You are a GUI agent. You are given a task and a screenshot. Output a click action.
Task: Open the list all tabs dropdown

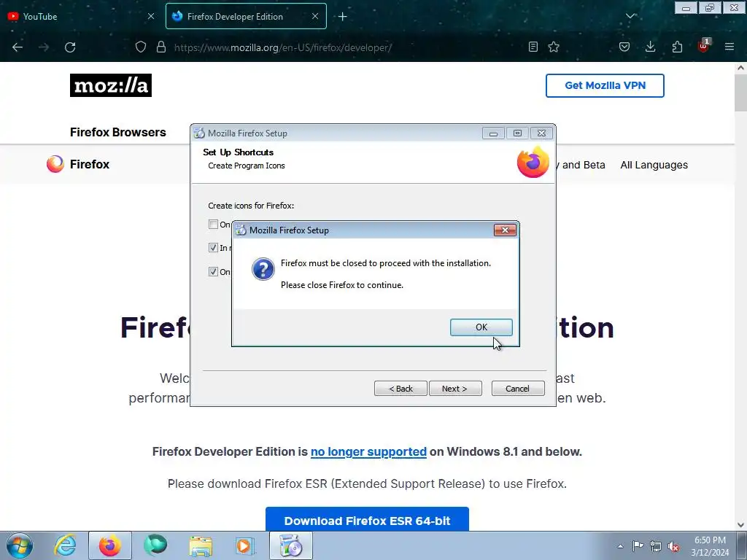click(630, 16)
